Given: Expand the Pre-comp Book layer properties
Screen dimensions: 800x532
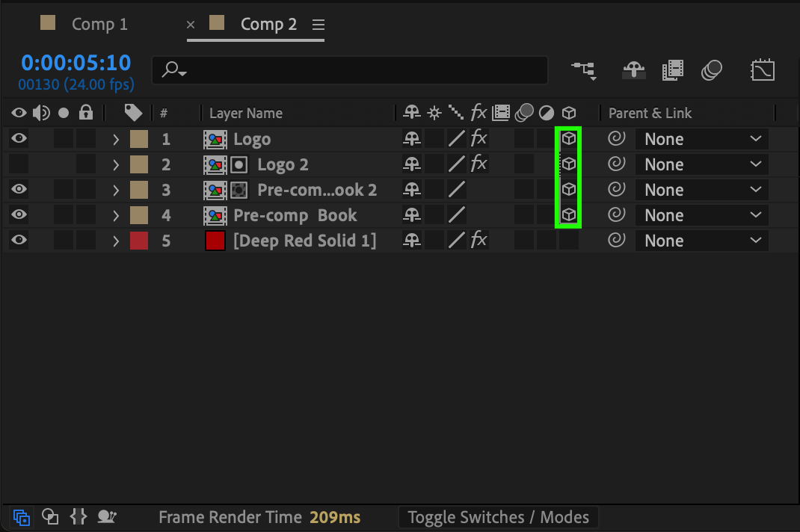Looking at the screenshot, I should coord(116,215).
